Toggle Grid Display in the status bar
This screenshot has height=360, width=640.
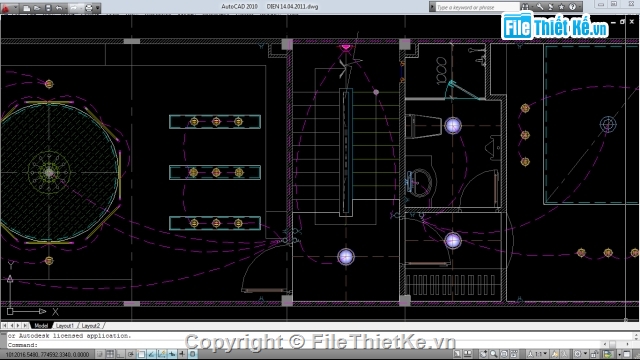click(110, 354)
